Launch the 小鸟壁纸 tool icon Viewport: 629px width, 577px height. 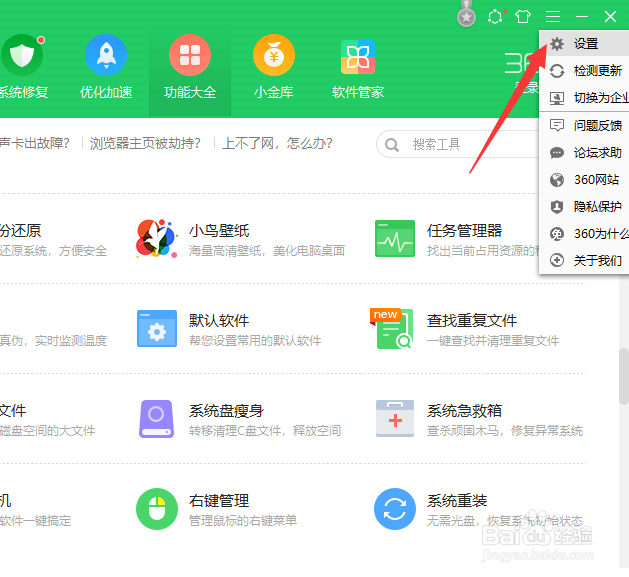156,238
